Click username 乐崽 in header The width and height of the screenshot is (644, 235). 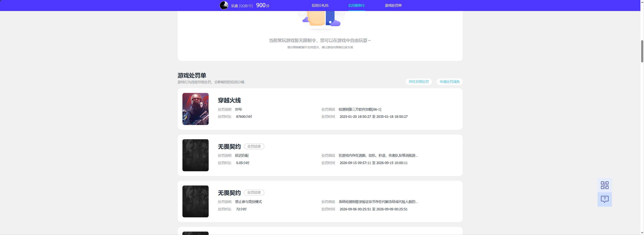234,6
